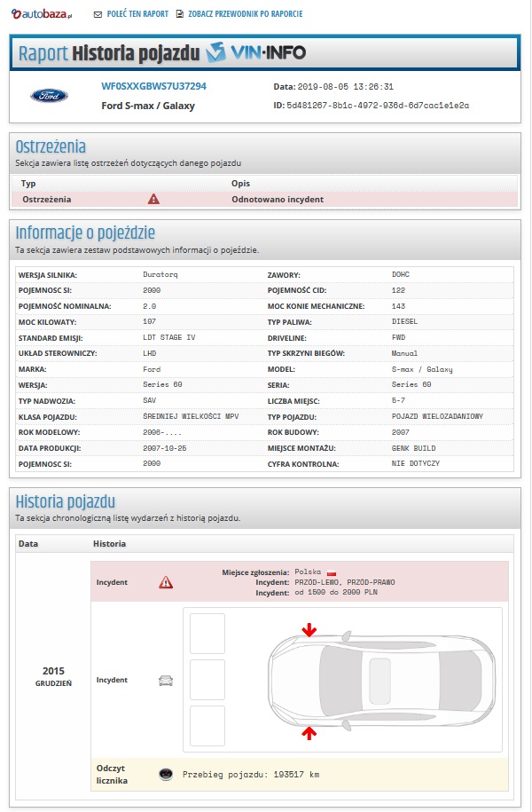
Task: Click the incident warning triangle icon in history
Action: (x=166, y=582)
